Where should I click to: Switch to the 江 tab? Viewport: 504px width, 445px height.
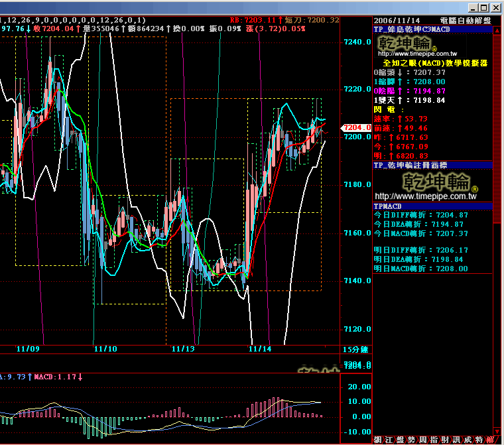coord(388,439)
